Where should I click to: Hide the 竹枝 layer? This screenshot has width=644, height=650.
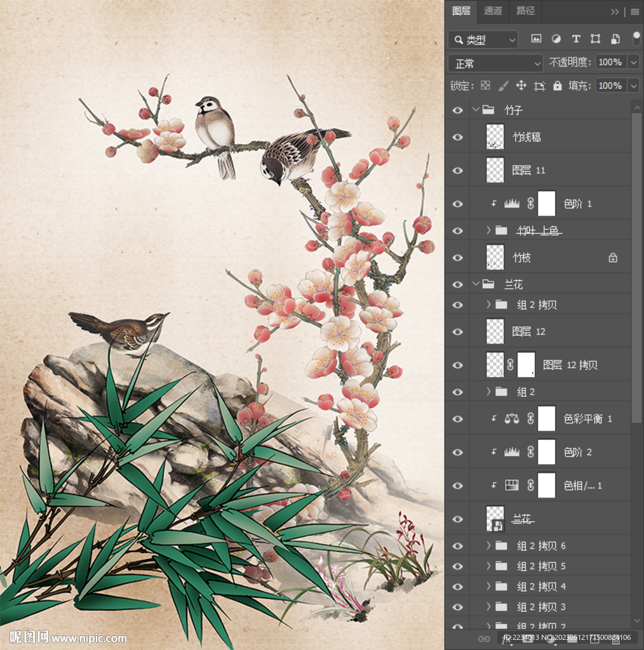[457, 258]
